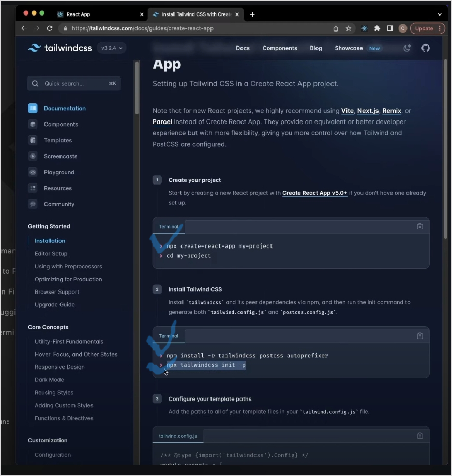Open the Browser Support page
The image size is (452, 476).
[x=57, y=291]
